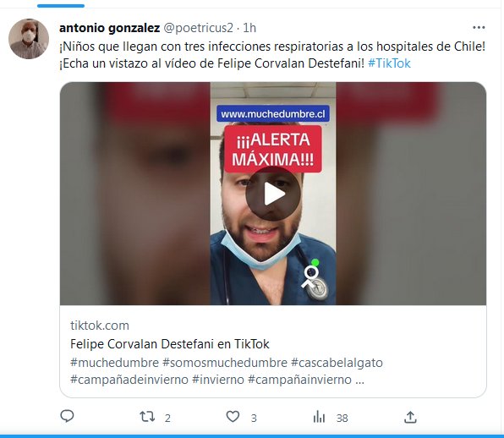504x438 pixels.
Task: Open the three-dot more options menu
Action: [x=479, y=28]
